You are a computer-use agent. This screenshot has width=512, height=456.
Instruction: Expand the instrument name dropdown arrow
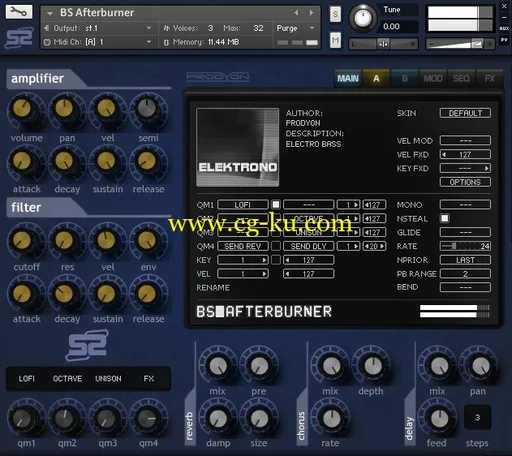pos(50,13)
